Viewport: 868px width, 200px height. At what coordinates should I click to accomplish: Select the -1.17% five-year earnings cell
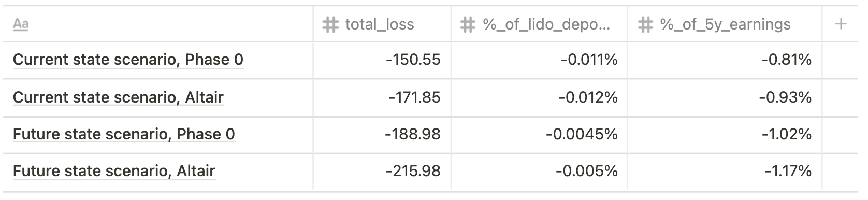pos(725,171)
